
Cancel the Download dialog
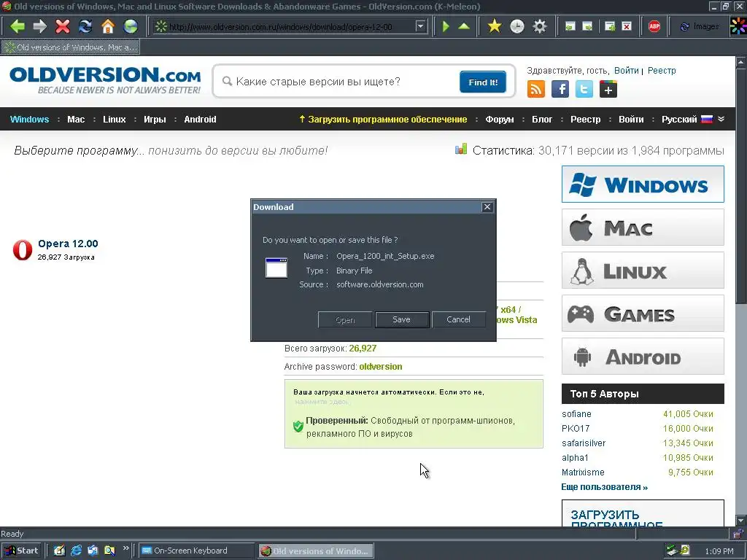point(458,319)
